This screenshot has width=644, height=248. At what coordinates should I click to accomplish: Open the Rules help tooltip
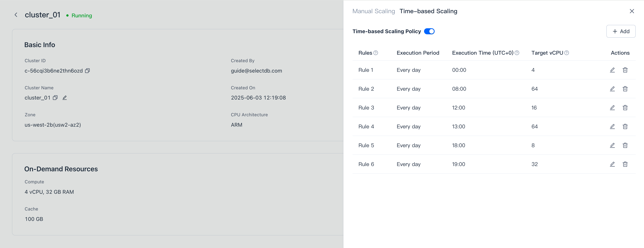point(375,53)
